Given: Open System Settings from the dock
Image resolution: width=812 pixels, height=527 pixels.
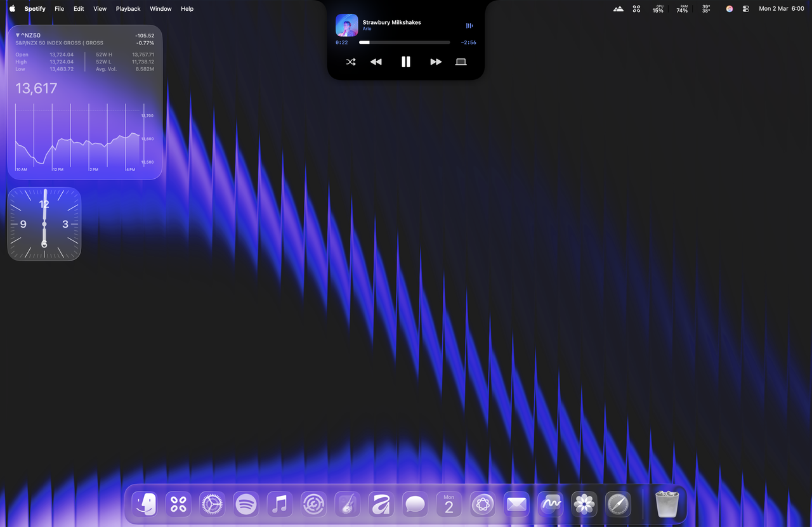Looking at the screenshot, I should coord(212,505).
